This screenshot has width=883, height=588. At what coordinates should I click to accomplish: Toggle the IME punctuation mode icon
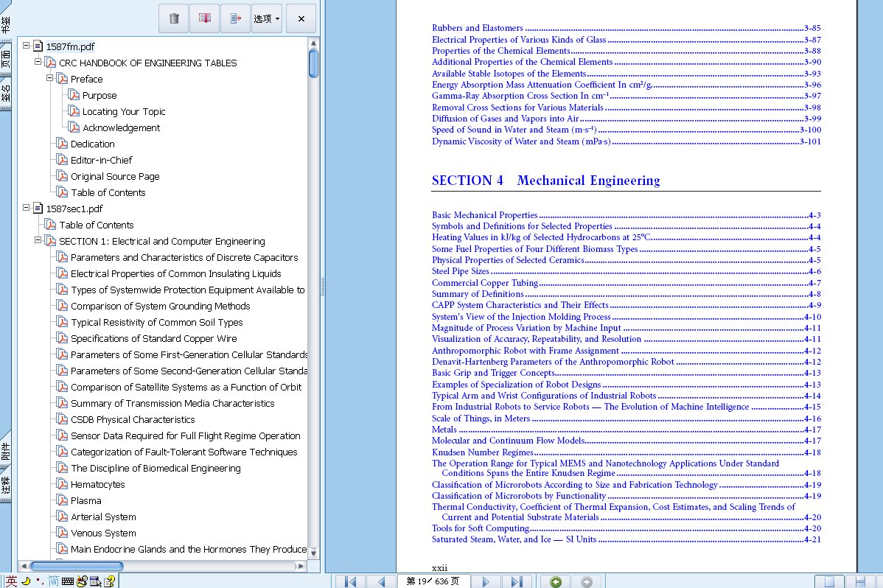coord(39,581)
